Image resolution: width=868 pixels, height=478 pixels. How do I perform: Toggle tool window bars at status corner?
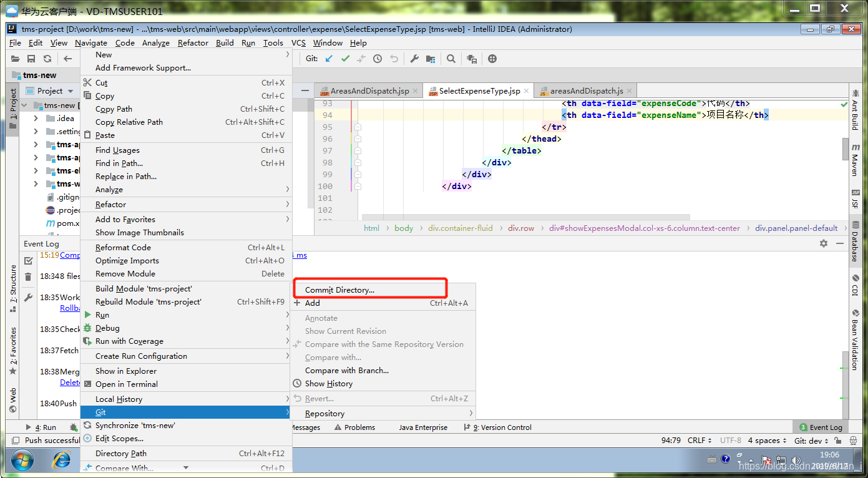point(14,441)
